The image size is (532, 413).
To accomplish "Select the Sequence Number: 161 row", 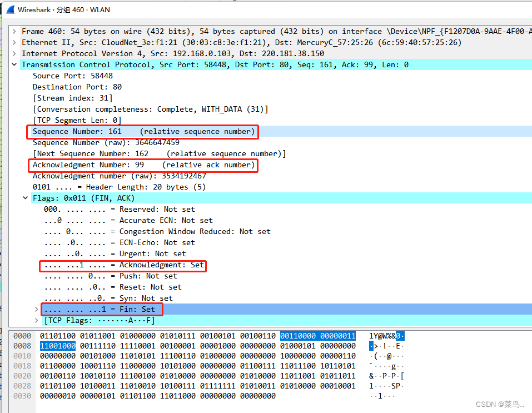I will click(x=111, y=131).
